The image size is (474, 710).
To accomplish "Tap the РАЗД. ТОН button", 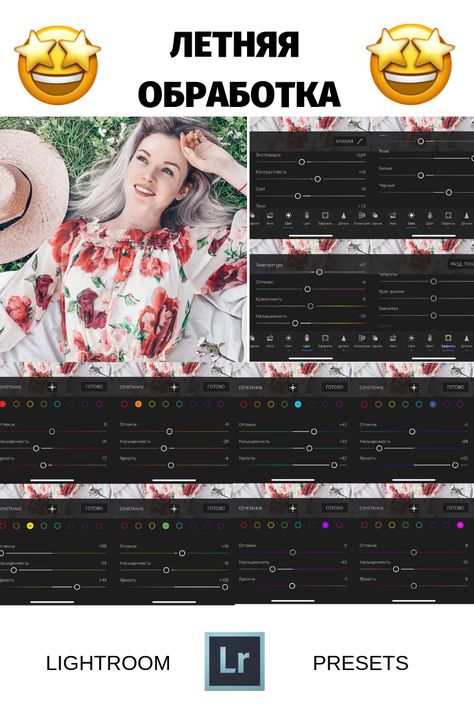I will (x=461, y=264).
